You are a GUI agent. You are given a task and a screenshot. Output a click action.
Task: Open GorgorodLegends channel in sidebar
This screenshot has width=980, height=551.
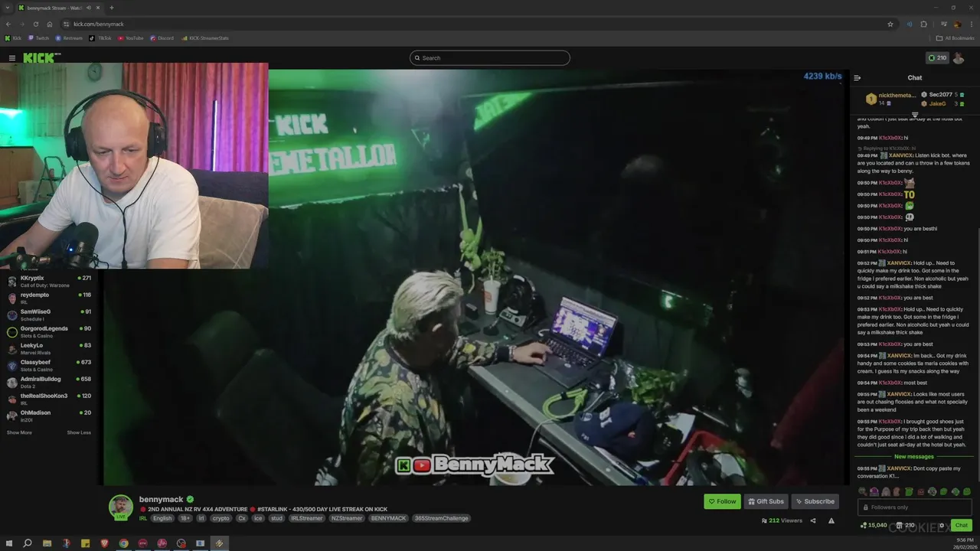[x=51, y=331]
